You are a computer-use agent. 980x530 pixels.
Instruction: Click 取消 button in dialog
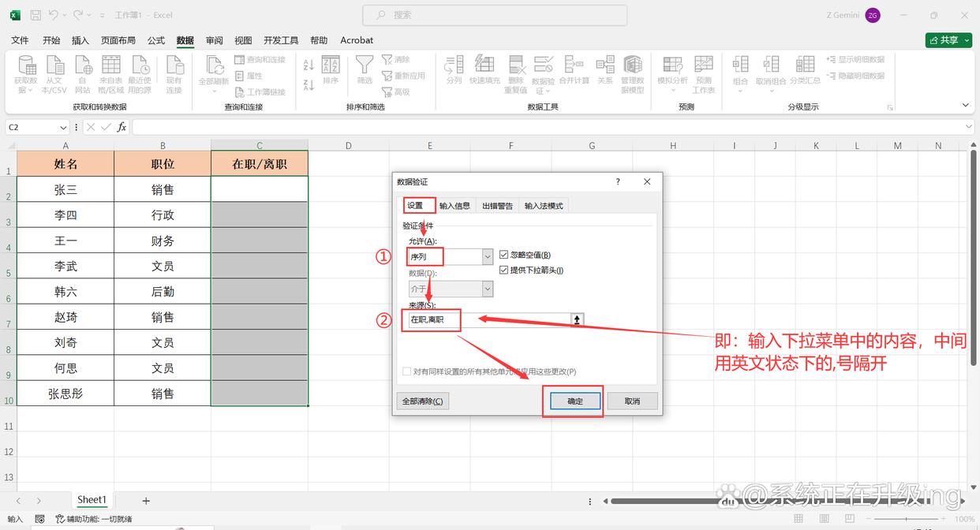(x=632, y=401)
